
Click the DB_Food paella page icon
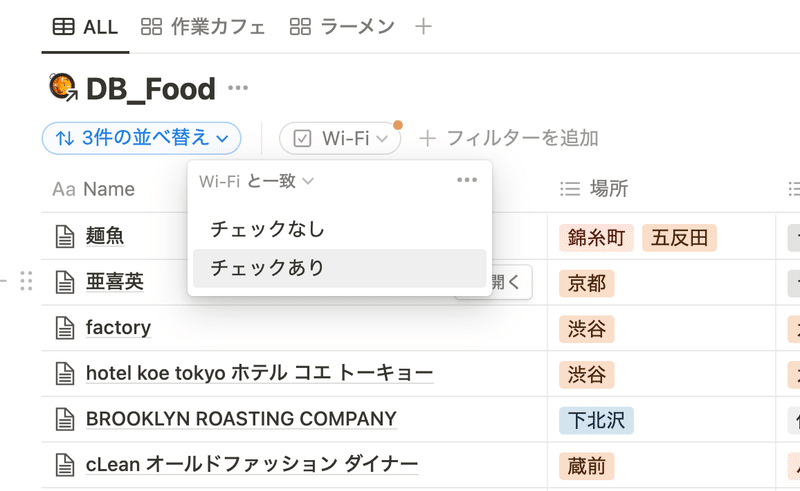(63, 87)
